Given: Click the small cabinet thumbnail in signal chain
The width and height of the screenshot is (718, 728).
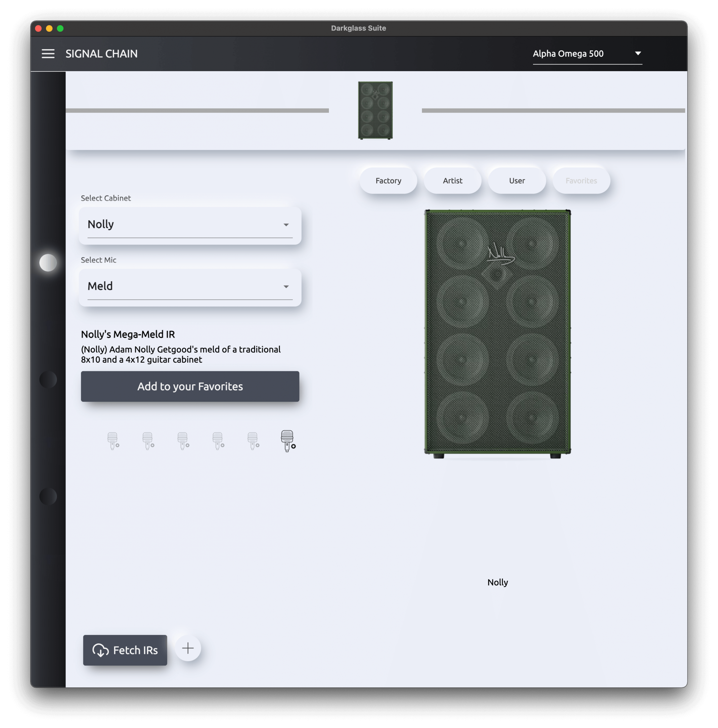Looking at the screenshot, I should tap(375, 111).
